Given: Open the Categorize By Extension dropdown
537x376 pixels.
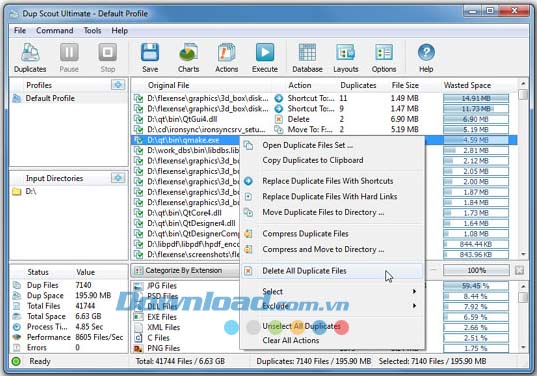Looking at the screenshot, I should pos(185,271).
